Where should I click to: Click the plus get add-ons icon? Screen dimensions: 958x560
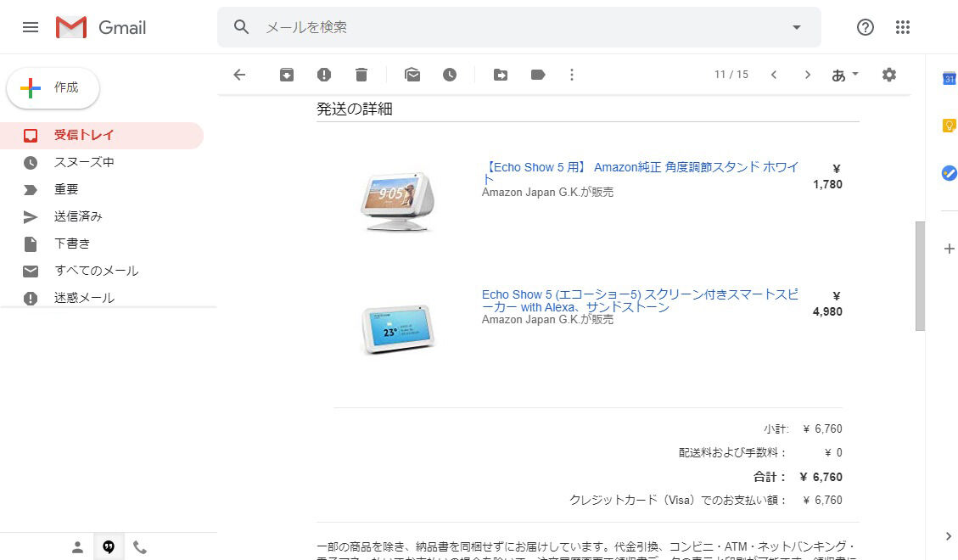pos(949,249)
